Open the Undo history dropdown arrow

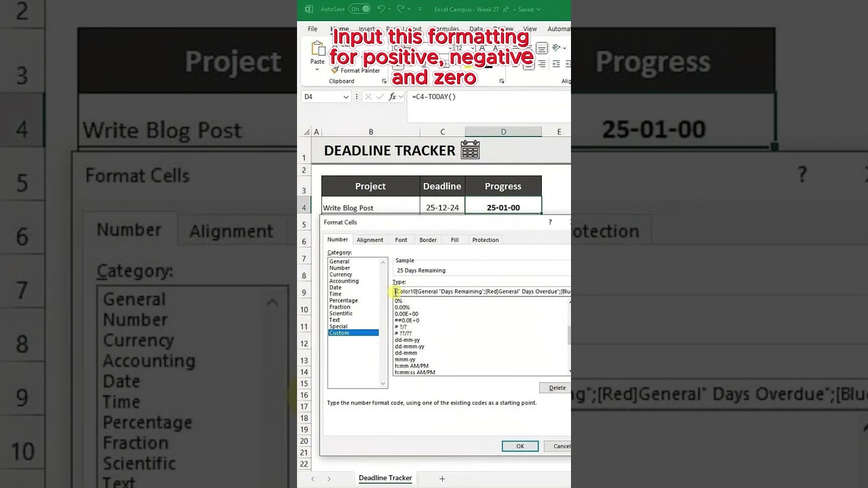(x=390, y=9)
